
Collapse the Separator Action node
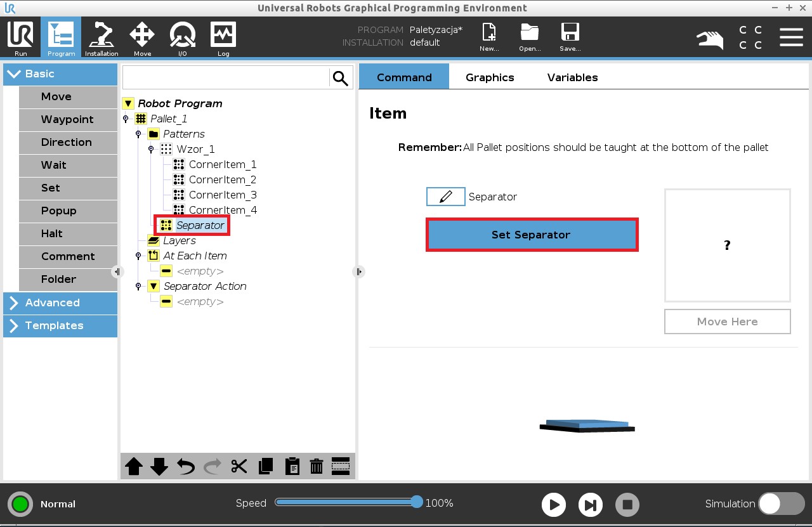click(138, 286)
